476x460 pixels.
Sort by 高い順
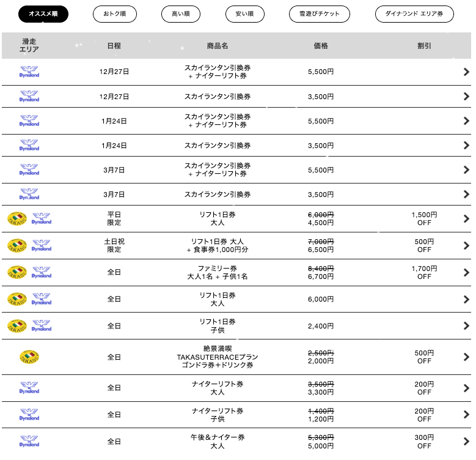point(180,14)
